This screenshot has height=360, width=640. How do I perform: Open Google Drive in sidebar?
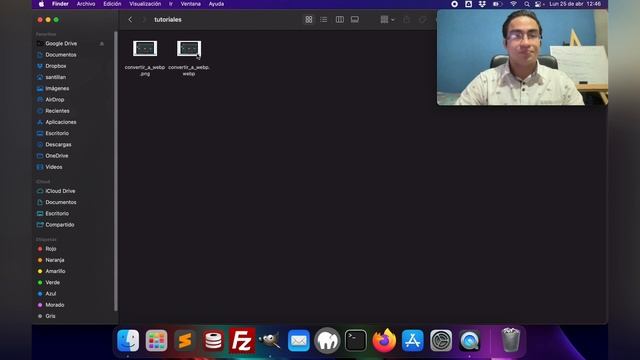pos(61,43)
